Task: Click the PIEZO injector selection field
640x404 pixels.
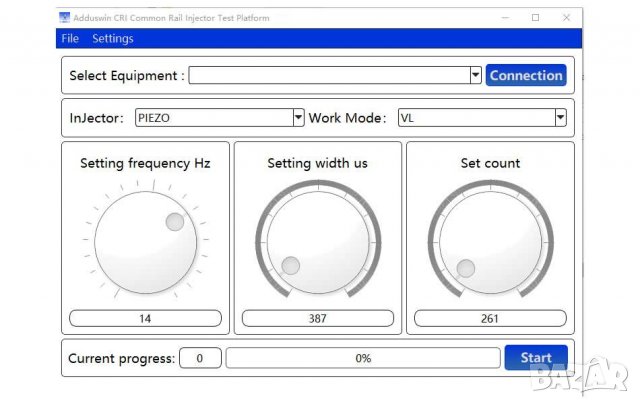Action: pos(213,118)
